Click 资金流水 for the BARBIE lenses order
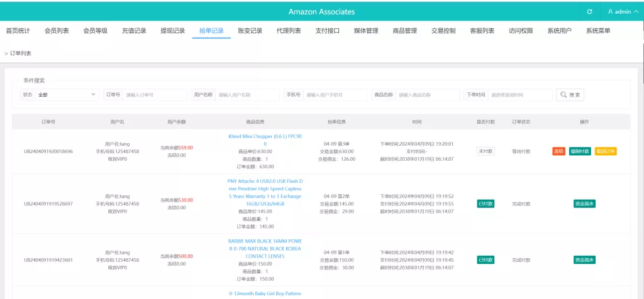The width and height of the screenshot is (644, 299). pyautogui.click(x=584, y=259)
